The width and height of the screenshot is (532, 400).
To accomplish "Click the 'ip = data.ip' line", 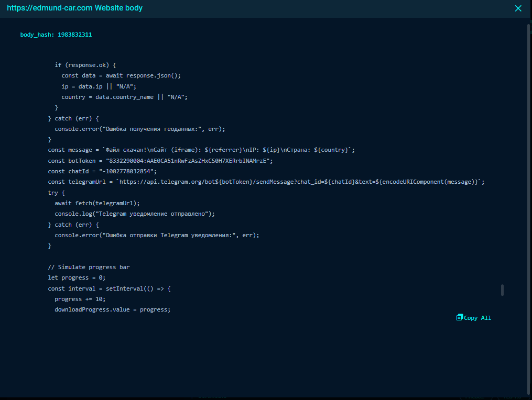I will [99, 86].
